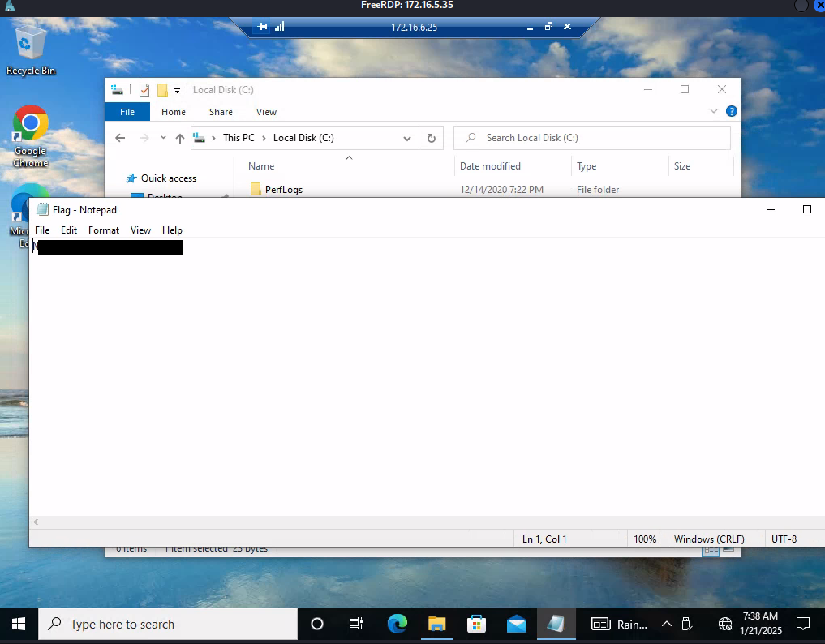The image size is (825, 644).
Task: Open the Format menu in Notepad
Action: pos(103,230)
